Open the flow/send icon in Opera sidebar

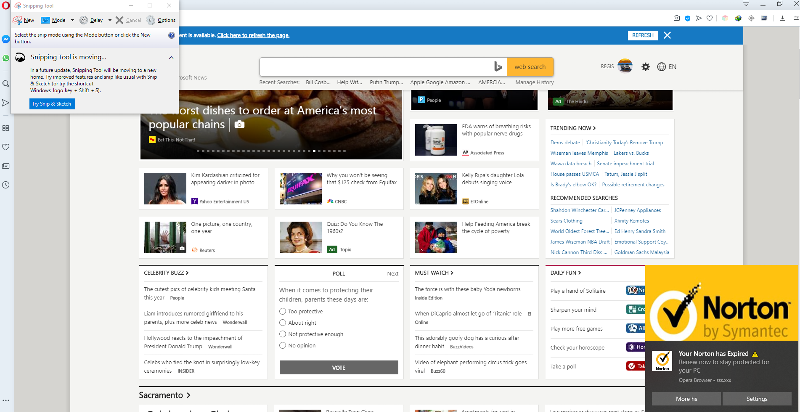click(6, 102)
